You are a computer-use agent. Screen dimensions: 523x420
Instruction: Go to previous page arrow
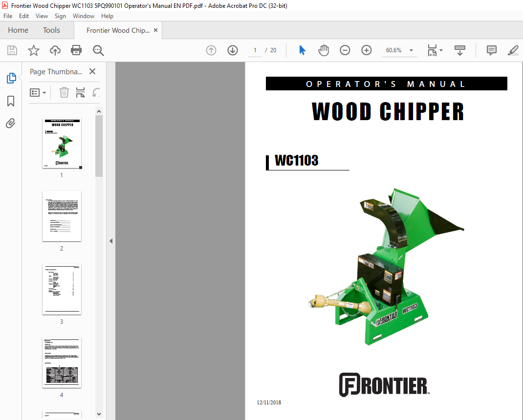click(x=211, y=50)
